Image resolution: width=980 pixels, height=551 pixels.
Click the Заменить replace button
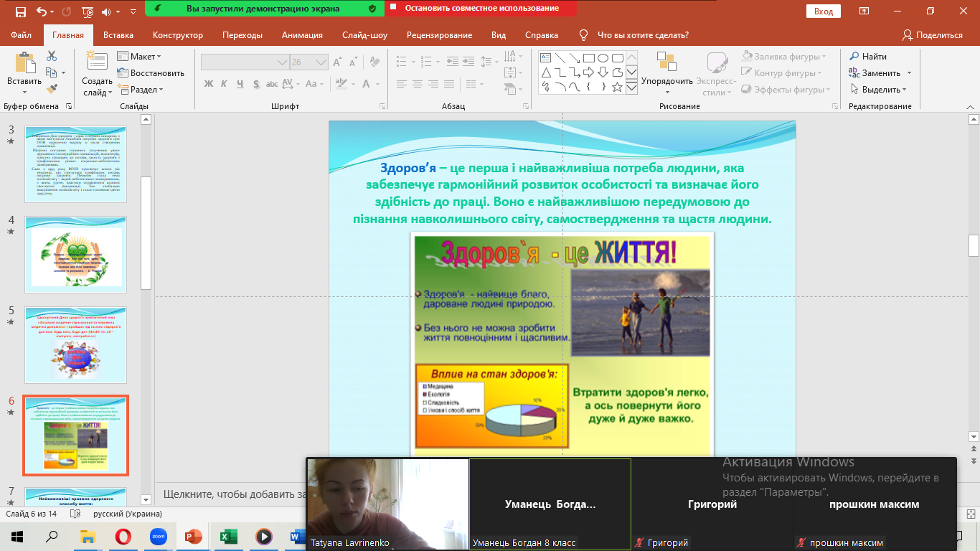coord(875,72)
